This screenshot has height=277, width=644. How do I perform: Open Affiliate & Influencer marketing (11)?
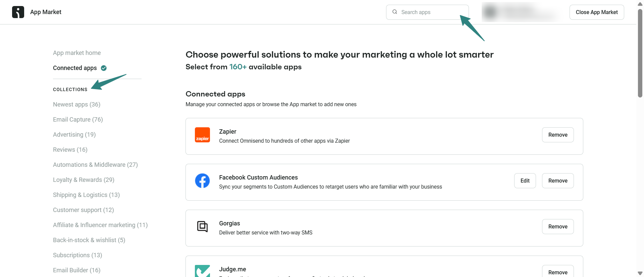tap(100, 225)
